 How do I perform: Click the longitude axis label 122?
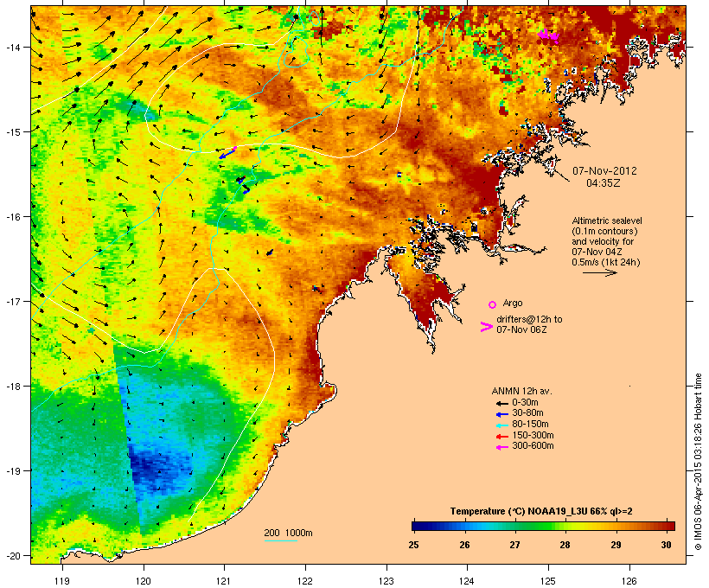[x=305, y=581]
